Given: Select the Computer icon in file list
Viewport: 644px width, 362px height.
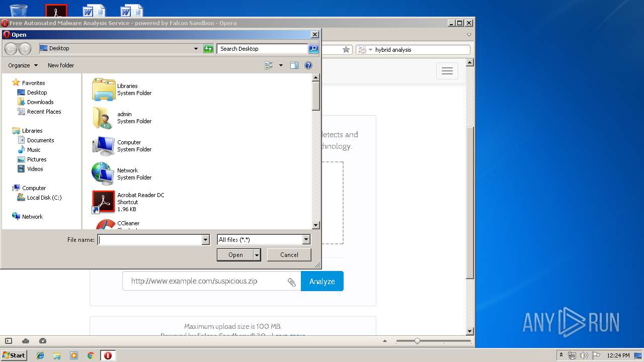Looking at the screenshot, I should (104, 146).
